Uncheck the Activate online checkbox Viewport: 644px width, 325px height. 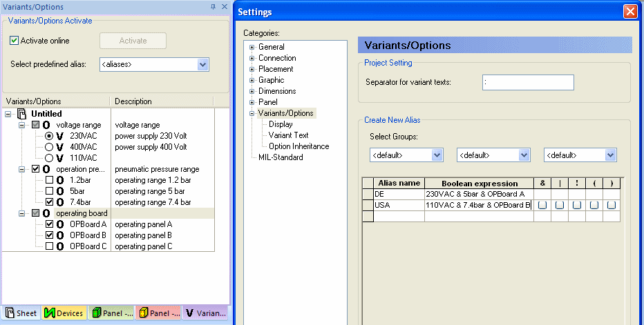[x=14, y=41]
